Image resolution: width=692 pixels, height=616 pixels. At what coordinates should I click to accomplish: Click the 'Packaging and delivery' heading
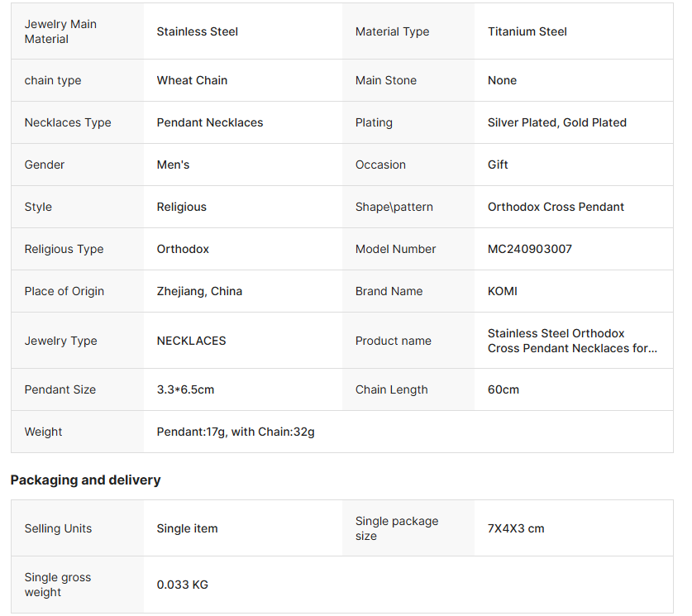[x=85, y=480]
